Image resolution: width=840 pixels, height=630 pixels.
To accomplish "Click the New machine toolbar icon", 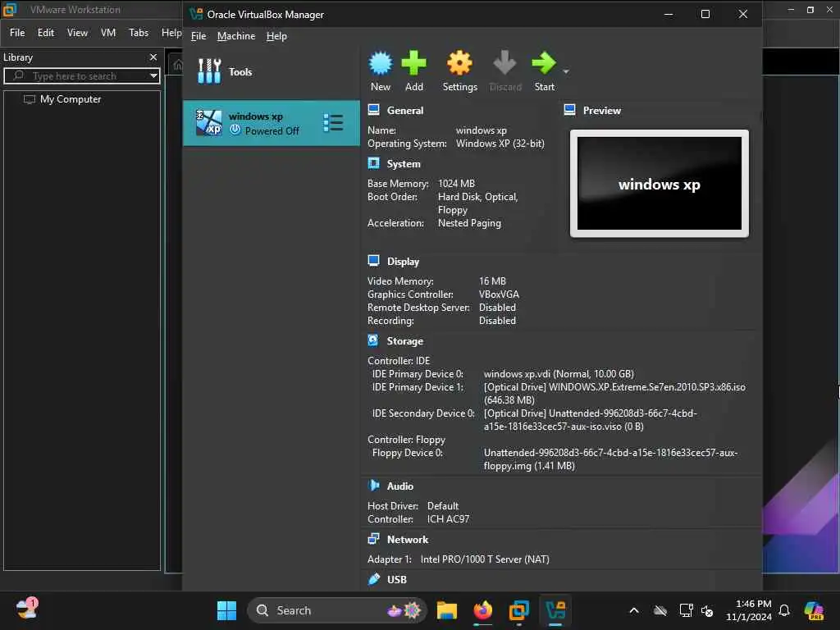I will [x=381, y=63].
